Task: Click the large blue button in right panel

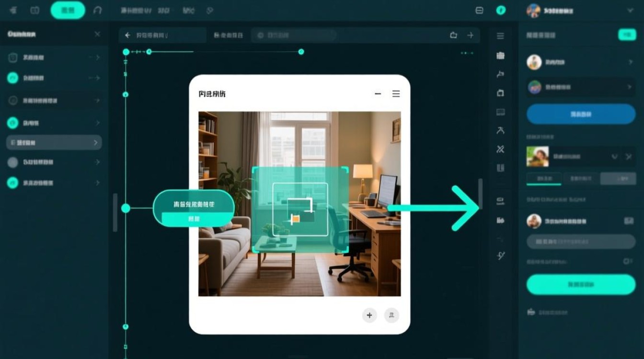Action: (581, 114)
